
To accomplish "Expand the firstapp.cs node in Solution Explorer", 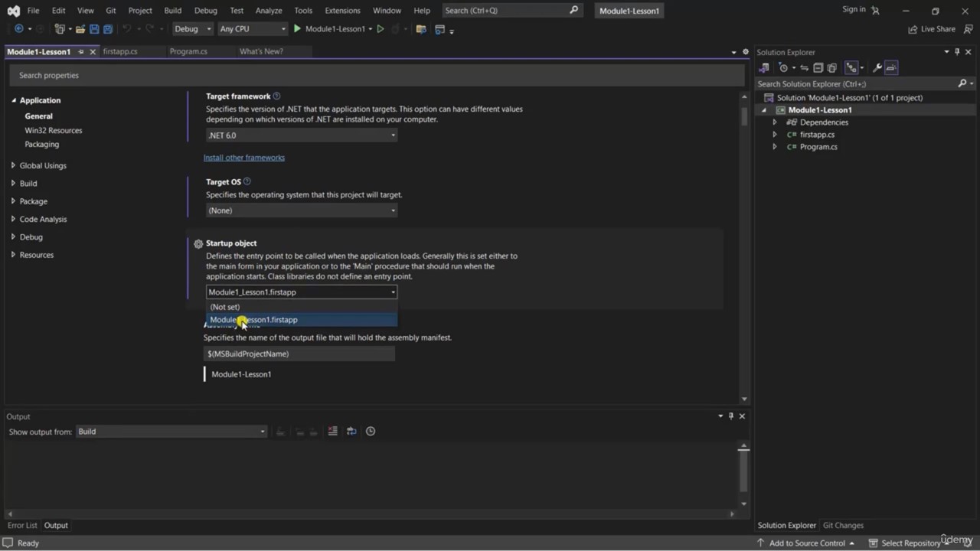I will tap(775, 135).
